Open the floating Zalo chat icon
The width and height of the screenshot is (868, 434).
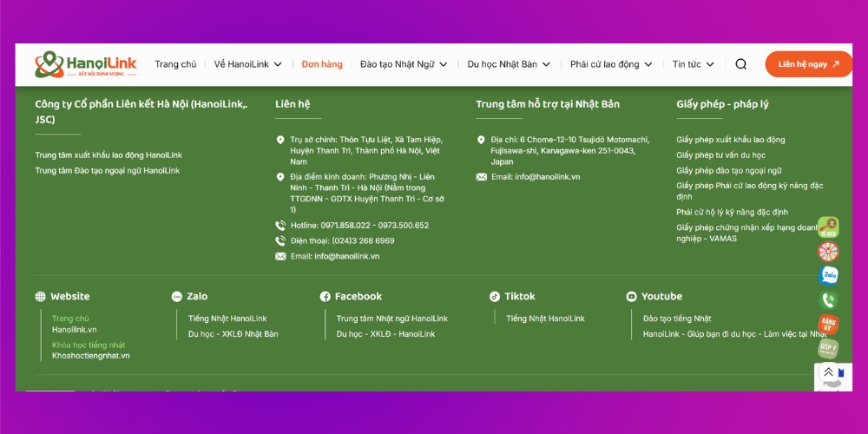click(828, 275)
